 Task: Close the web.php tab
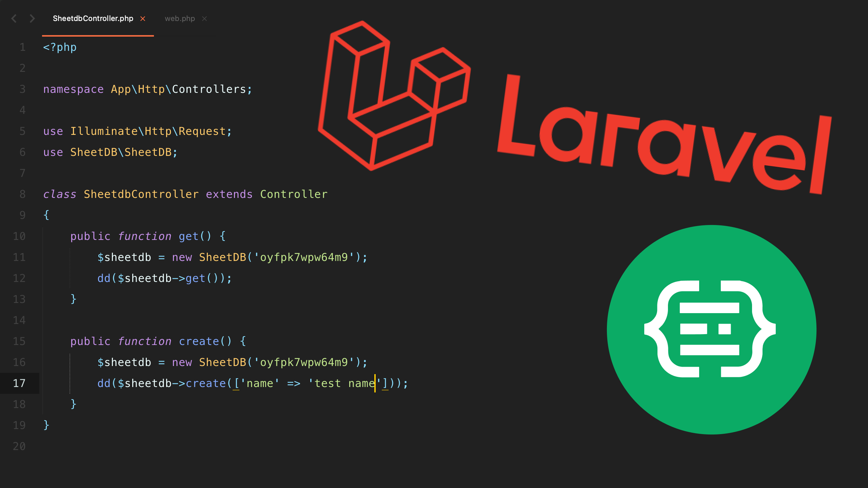(x=204, y=19)
